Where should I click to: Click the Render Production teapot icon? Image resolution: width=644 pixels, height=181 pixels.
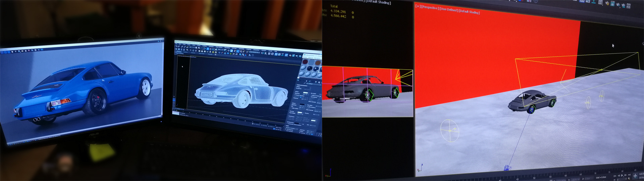tap(618, 5)
